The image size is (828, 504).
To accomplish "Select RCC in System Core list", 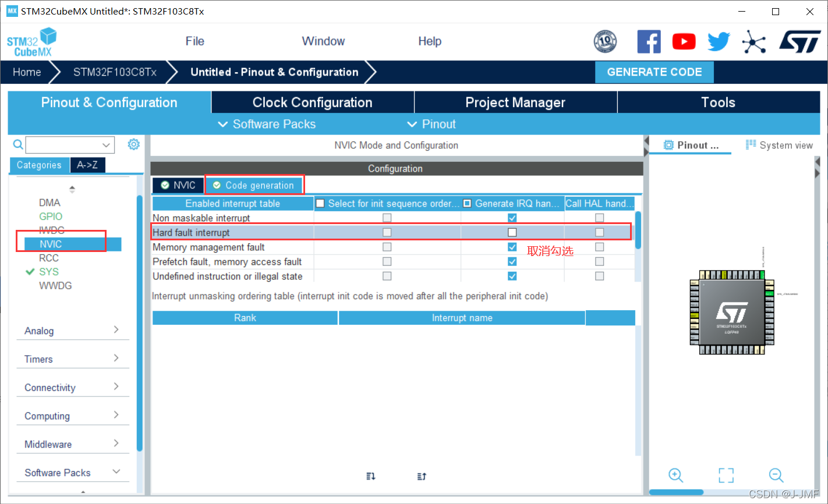I will click(x=49, y=258).
